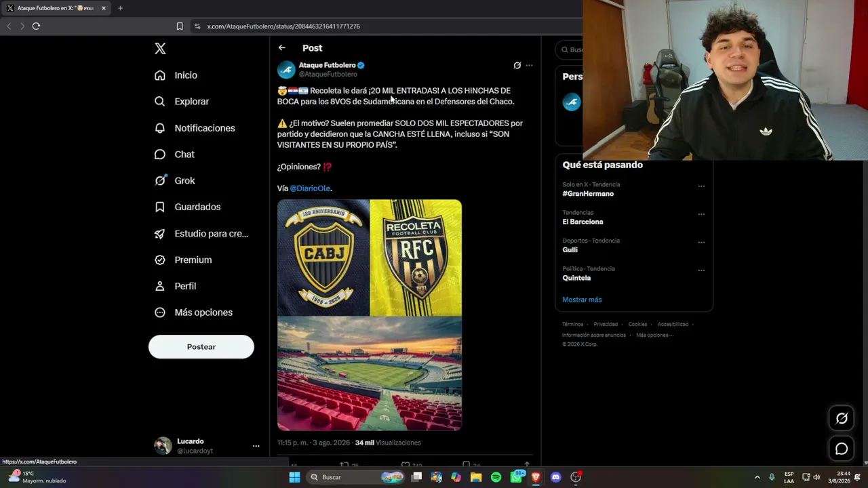Open the Premium page
The width and height of the screenshot is (868, 488).
[x=183, y=260]
